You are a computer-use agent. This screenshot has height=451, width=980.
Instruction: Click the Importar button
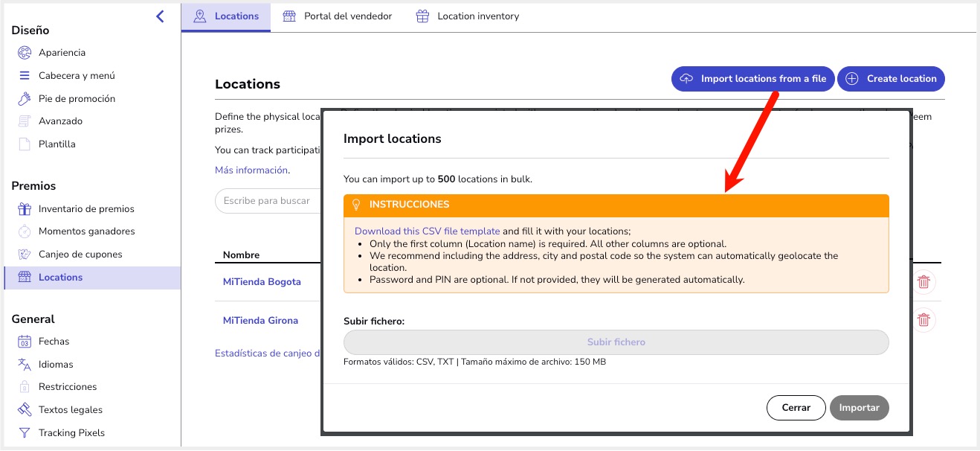[x=860, y=408]
